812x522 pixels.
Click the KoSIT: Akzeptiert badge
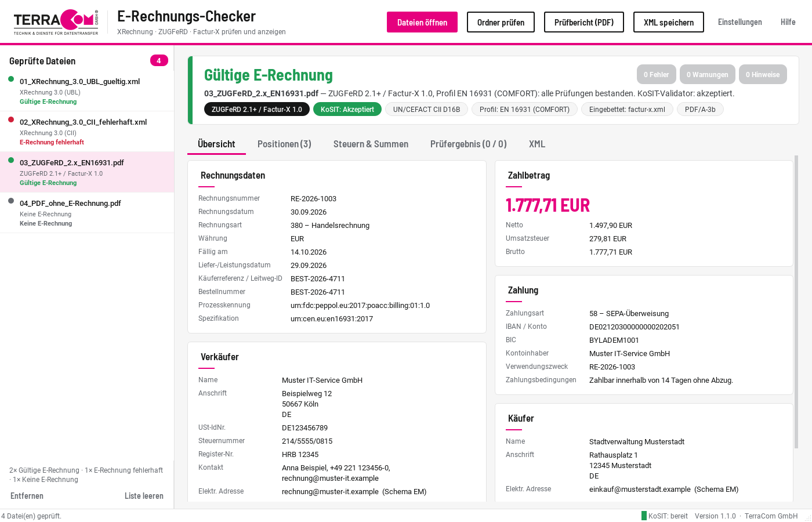point(347,109)
